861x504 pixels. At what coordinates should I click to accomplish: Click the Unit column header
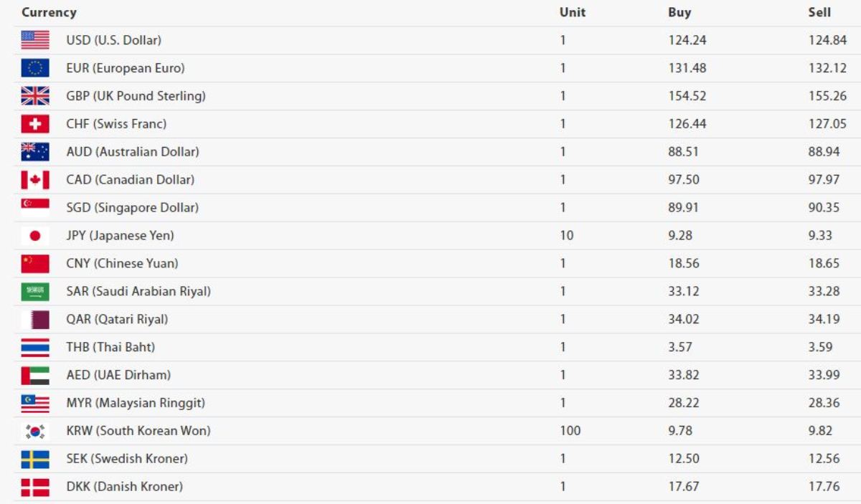click(x=573, y=12)
